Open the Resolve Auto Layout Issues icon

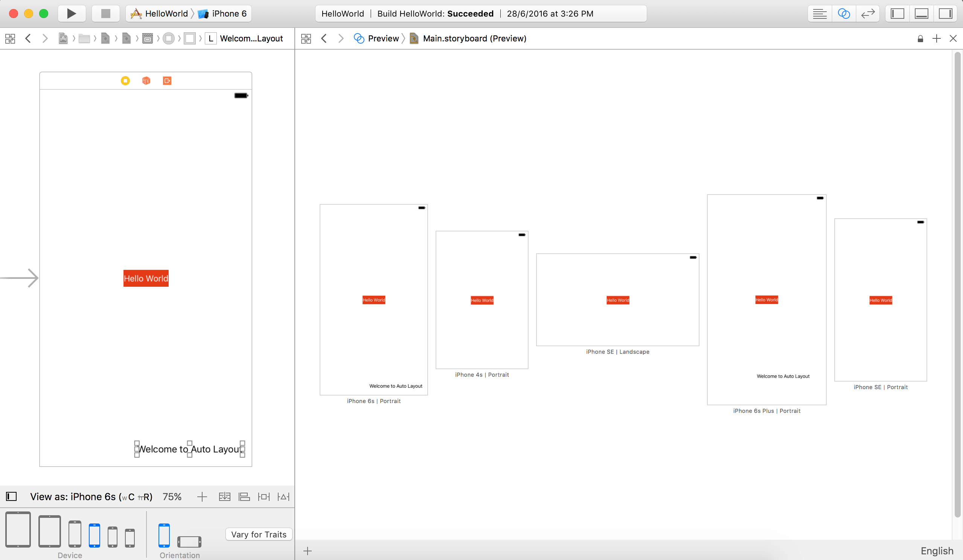tap(283, 497)
